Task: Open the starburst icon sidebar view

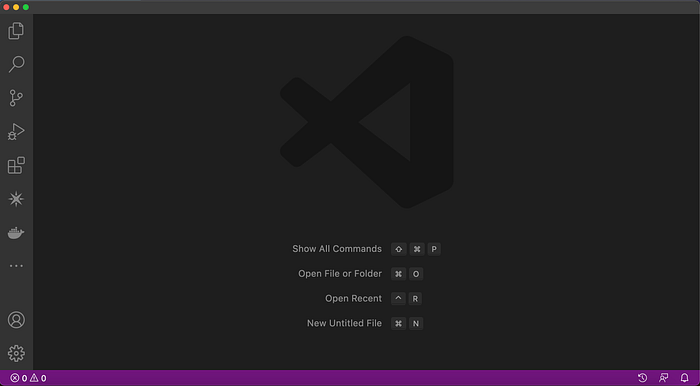Action: 16,199
